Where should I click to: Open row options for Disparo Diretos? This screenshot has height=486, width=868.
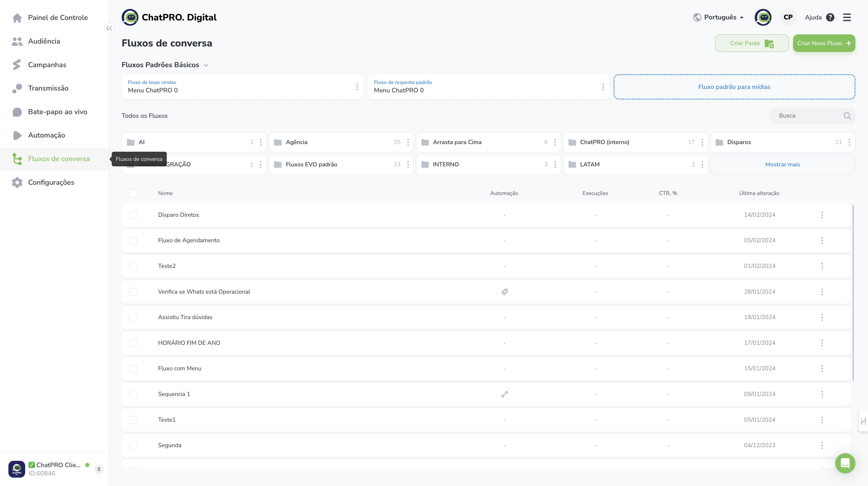[x=822, y=215]
